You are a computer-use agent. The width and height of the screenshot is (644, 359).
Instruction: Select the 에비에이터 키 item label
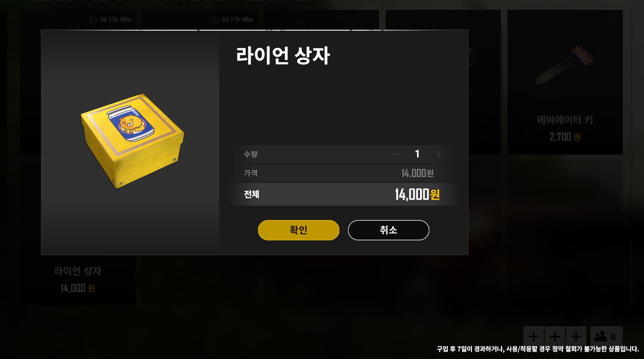[x=565, y=120]
